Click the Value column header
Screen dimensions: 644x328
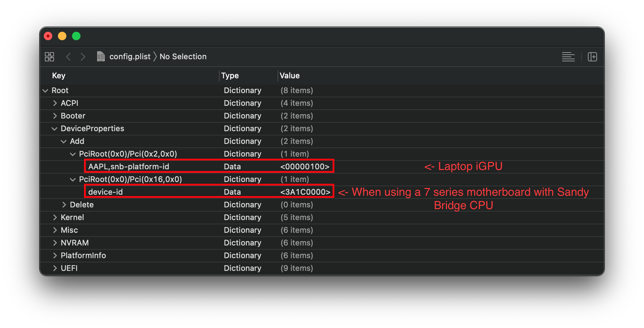[x=290, y=76]
